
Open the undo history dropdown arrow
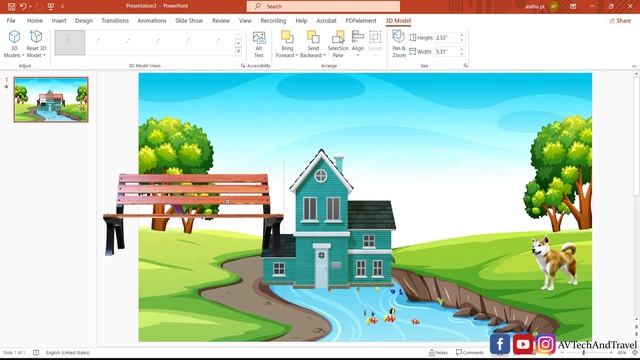point(30,7)
